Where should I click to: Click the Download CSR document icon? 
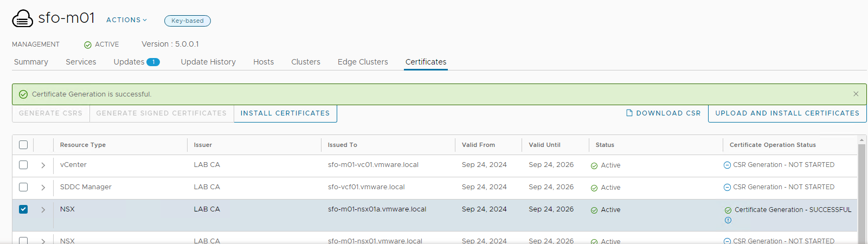click(629, 113)
